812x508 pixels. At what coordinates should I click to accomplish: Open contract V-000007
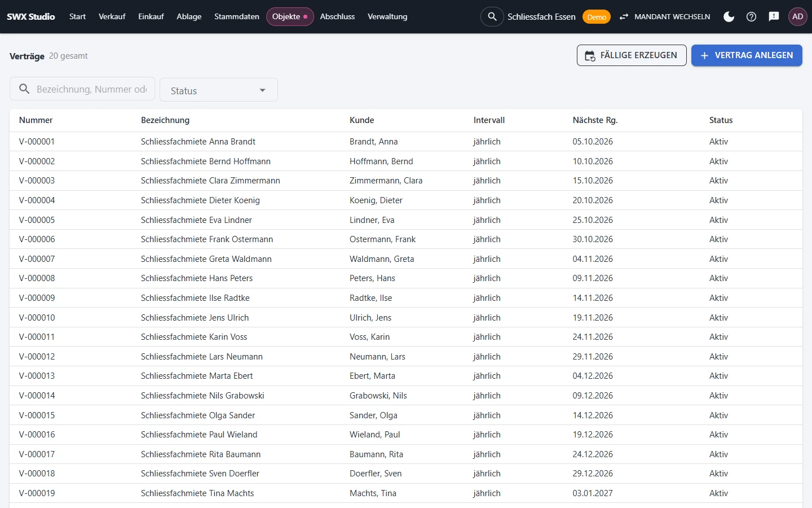click(37, 259)
